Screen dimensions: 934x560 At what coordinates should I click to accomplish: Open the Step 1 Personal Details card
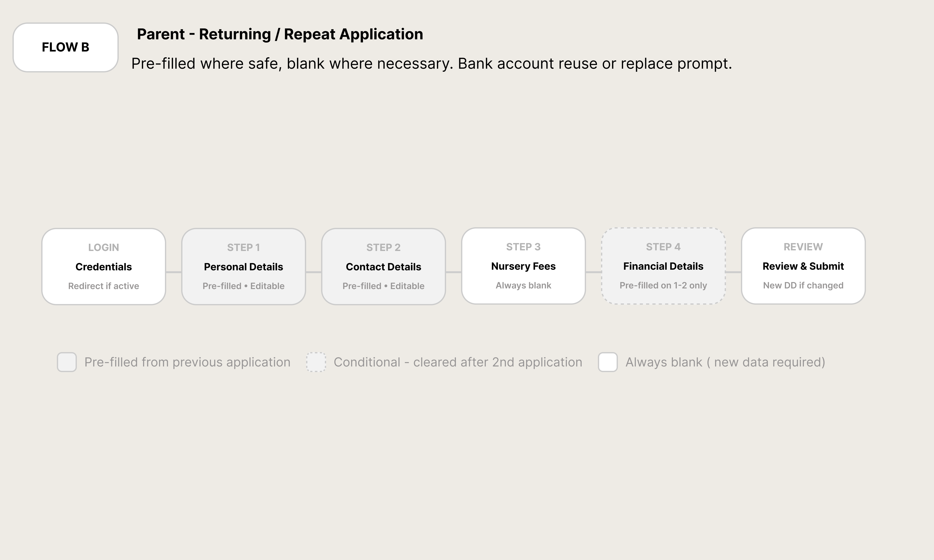click(243, 266)
